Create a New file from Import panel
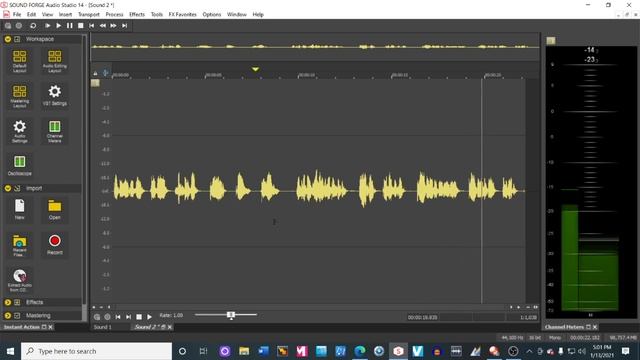 pyautogui.click(x=20, y=209)
